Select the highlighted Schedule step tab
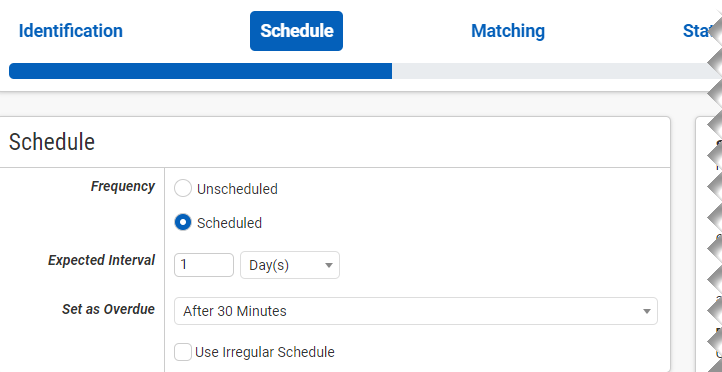Viewport: 722px width, 372px height. (x=297, y=31)
